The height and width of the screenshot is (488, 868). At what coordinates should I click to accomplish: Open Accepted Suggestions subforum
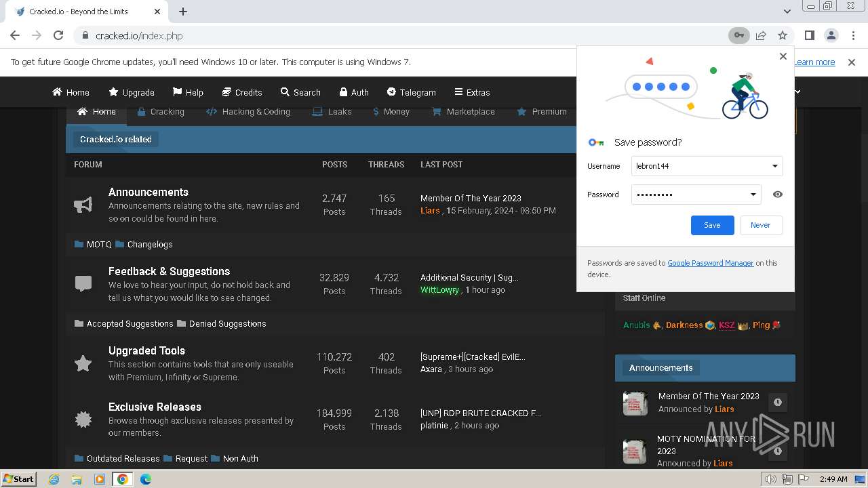click(x=130, y=323)
